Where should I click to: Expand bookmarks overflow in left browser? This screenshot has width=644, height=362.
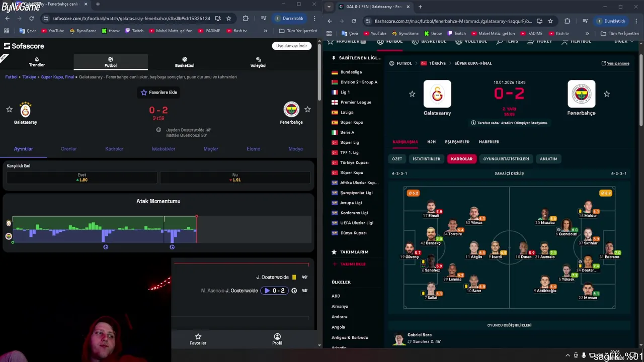point(265,31)
